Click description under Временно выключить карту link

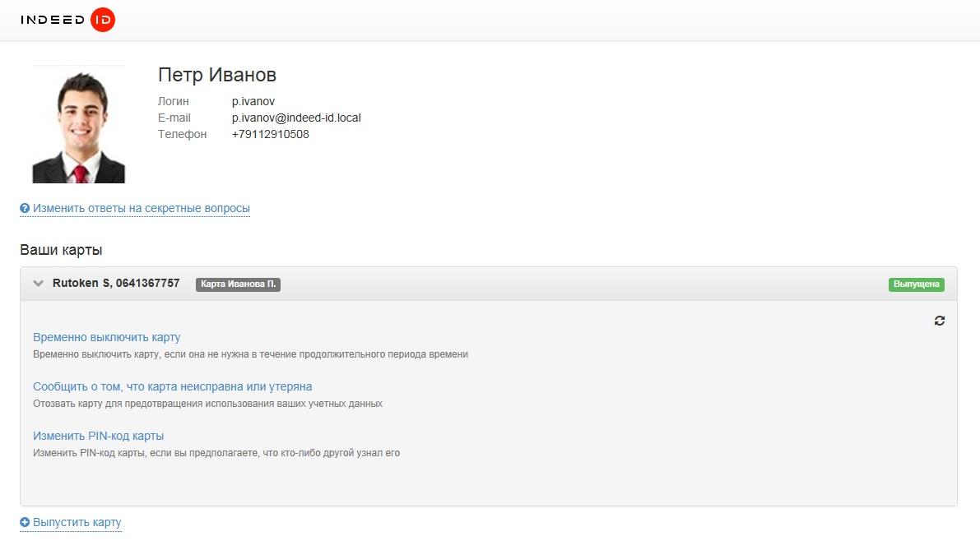251,354
